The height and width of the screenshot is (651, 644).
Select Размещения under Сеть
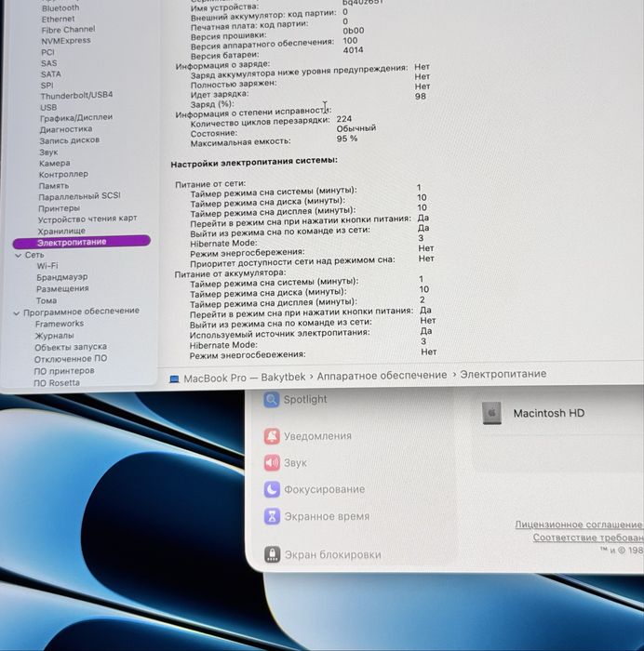62,289
